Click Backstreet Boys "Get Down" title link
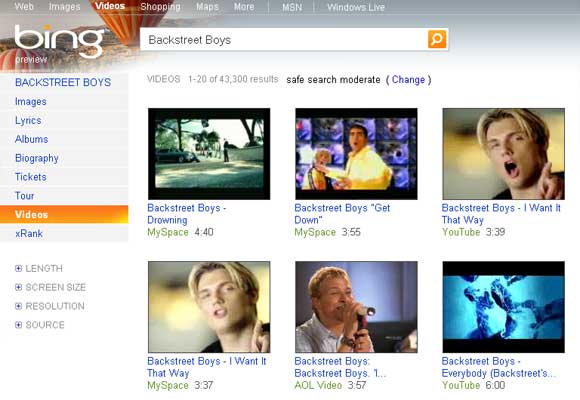This screenshot has height=400, width=580. pyautogui.click(x=342, y=214)
